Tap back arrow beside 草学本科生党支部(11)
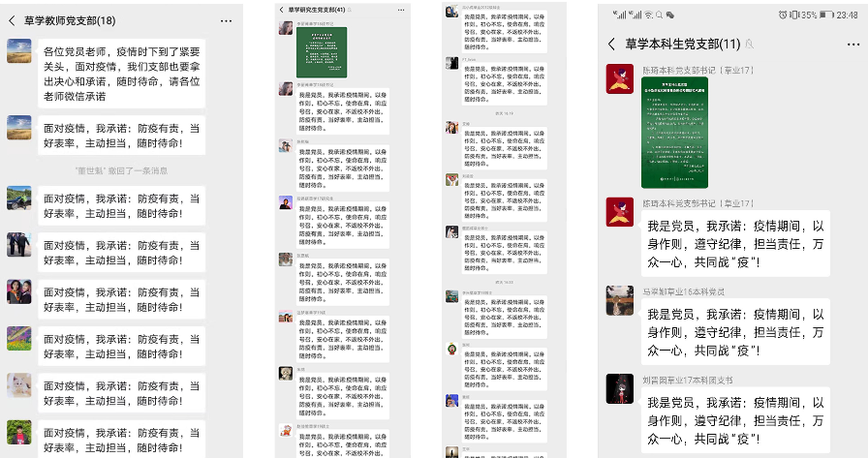 click(611, 45)
